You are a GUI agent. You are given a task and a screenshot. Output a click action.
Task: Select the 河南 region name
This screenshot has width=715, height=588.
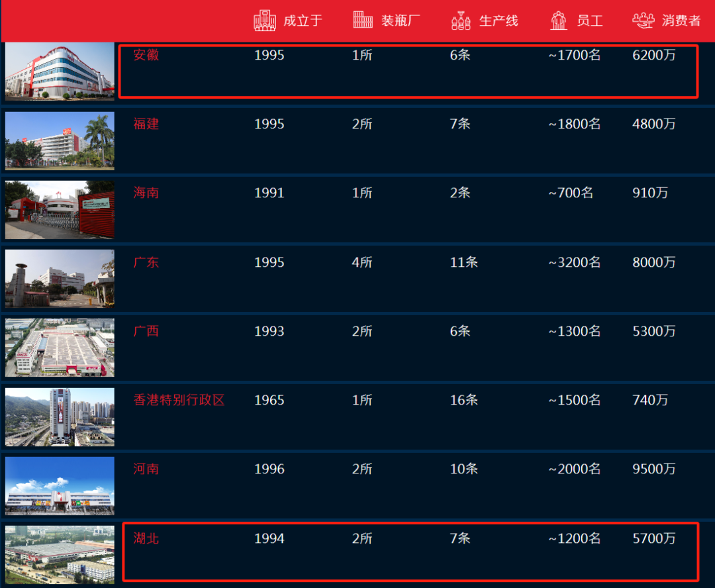tap(146, 469)
